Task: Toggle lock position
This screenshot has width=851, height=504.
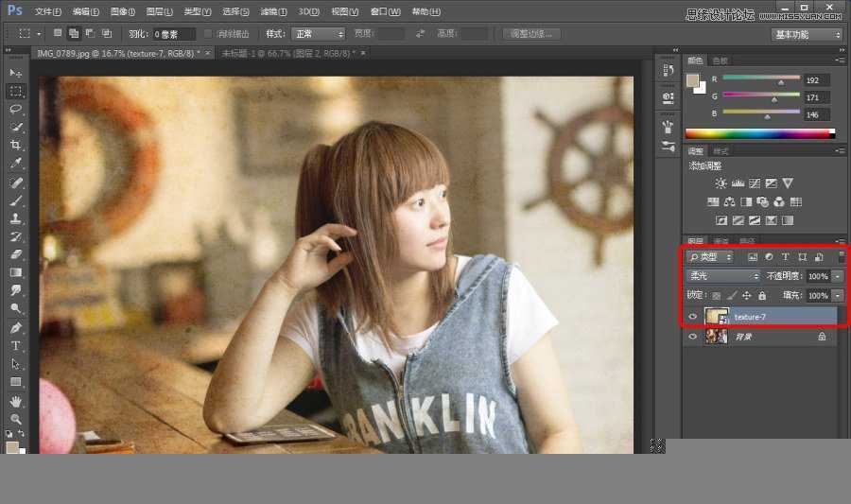Action: pyautogui.click(x=747, y=296)
